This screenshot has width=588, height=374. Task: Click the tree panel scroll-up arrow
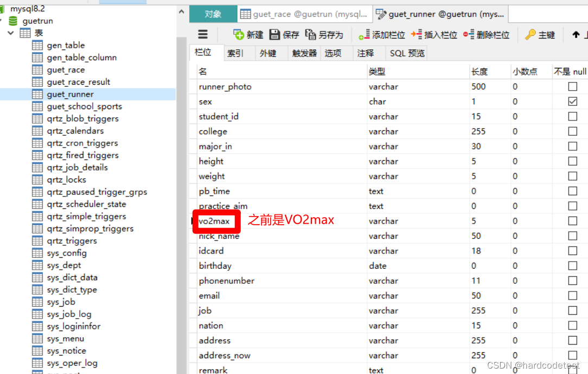(182, 11)
